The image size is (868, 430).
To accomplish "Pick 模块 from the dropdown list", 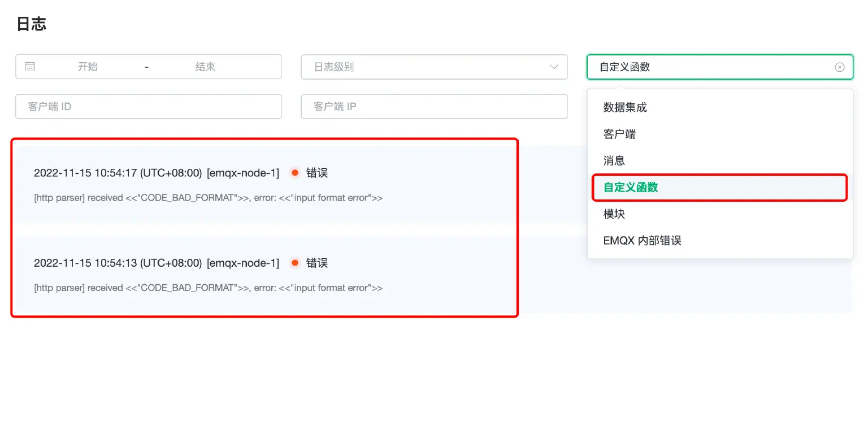I will click(614, 214).
